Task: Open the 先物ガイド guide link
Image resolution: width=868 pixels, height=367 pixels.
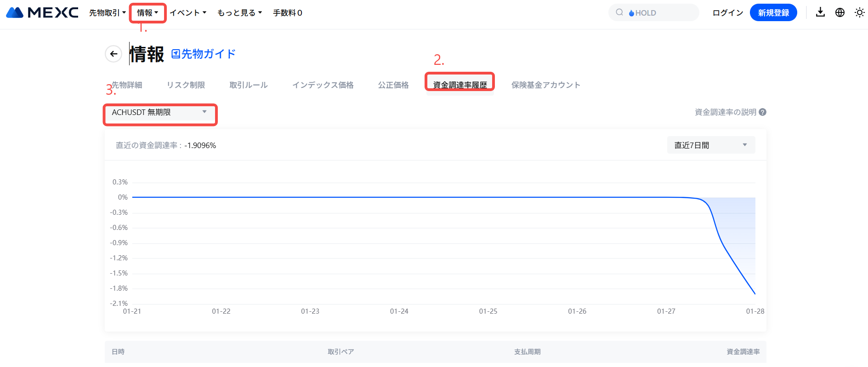Action: click(203, 54)
